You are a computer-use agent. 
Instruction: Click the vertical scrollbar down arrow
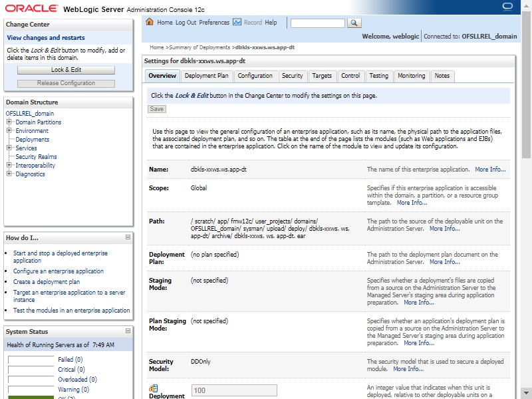click(x=527, y=392)
